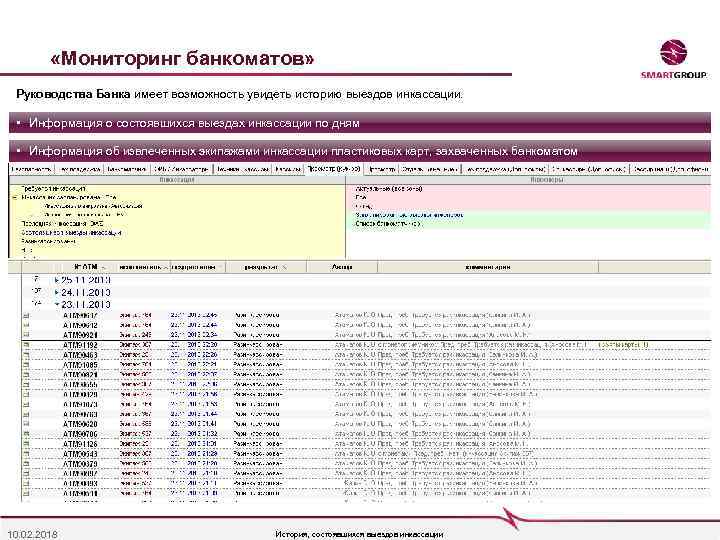Select 'Актуальные (все зоны)' in right panel
The width and height of the screenshot is (720, 540).
click(388, 188)
